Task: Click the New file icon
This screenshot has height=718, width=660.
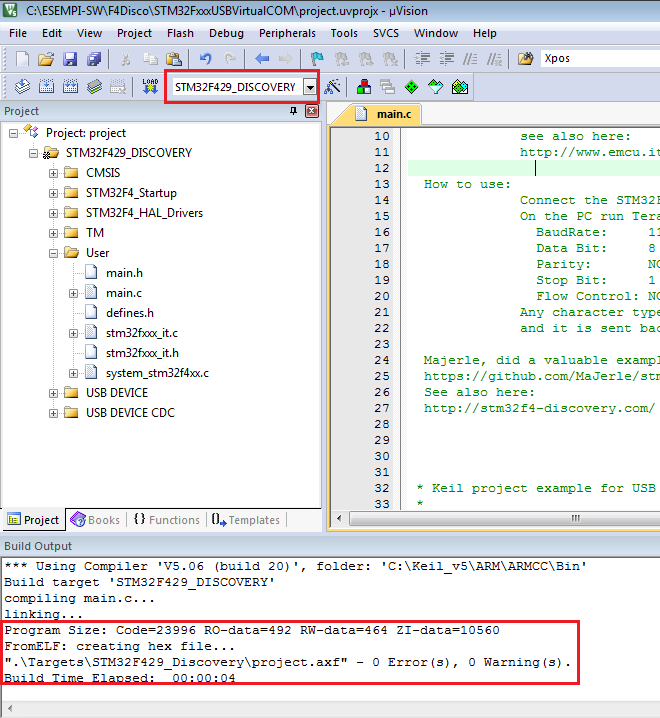Action: tap(22, 59)
